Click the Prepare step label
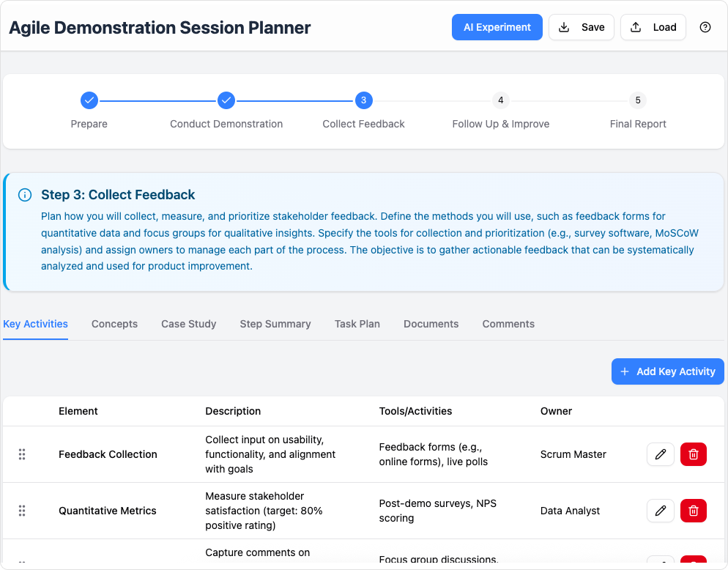The width and height of the screenshot is (728, 570). tap(89, 124)
